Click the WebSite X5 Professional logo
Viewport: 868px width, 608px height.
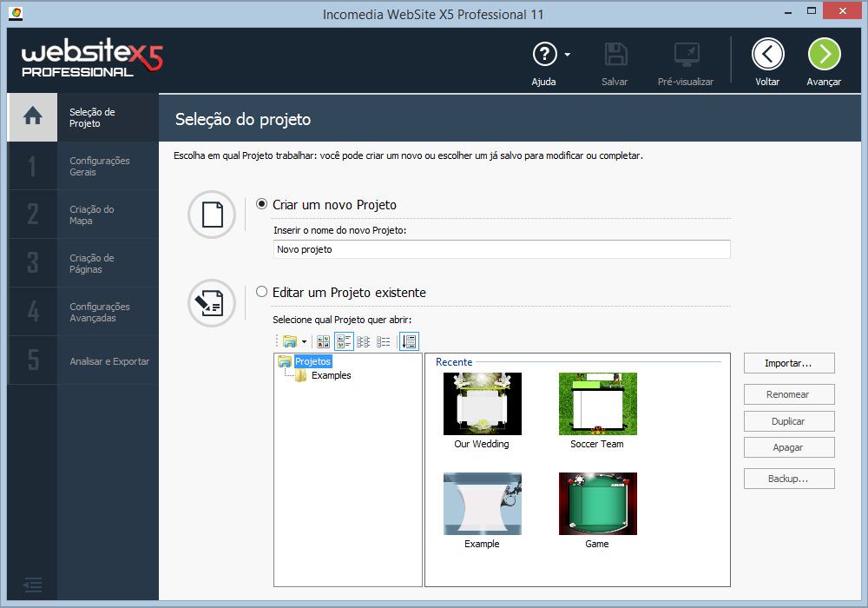click(92, 57)
